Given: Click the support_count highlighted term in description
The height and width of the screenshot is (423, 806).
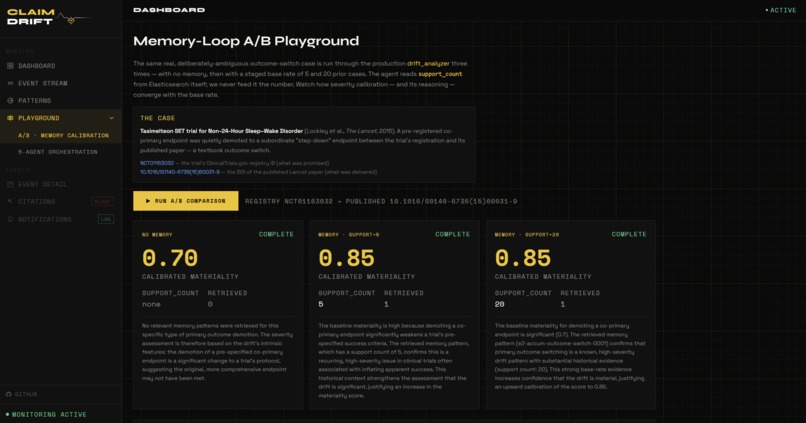Looking at the screenshot, I should [x=440, y=74].
